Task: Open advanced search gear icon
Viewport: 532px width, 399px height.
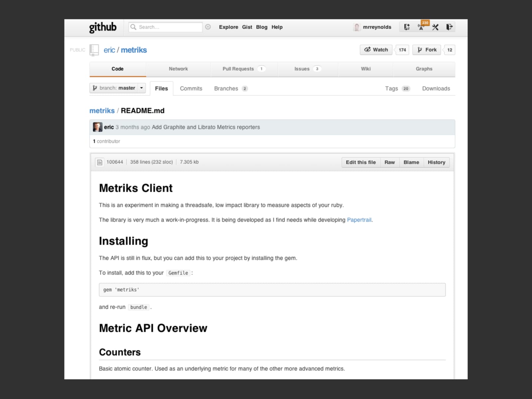Action: [208, 27]
